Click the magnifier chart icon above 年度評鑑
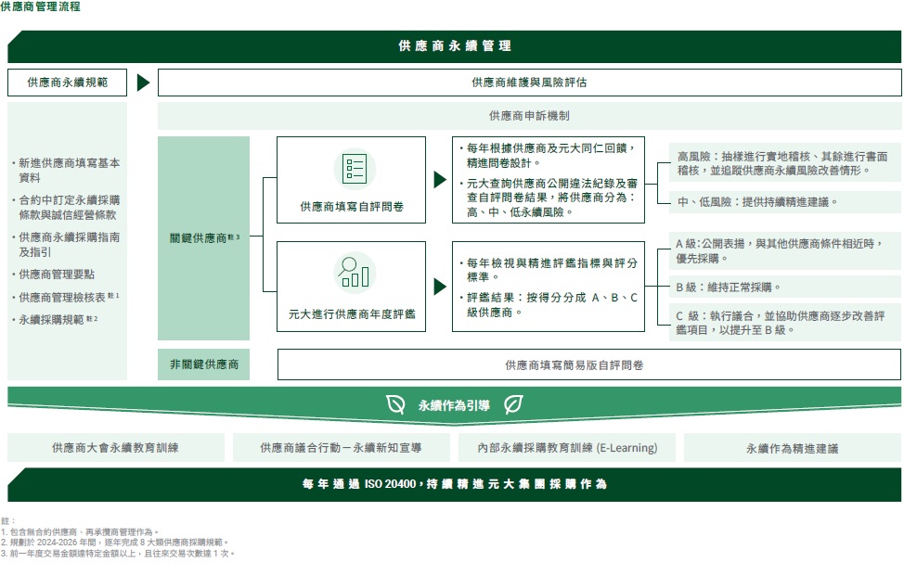Screen dimensions: 904x588 [354, 272]
